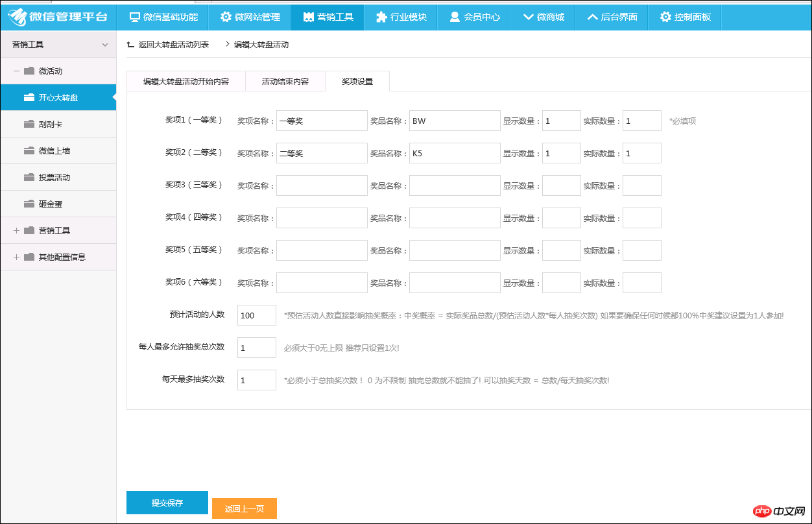Click the folder icon beside 砸金蛋
Image resolution: width=812 pixels, height=524 pixels.
pyautogui.click(x=29, y=204)
